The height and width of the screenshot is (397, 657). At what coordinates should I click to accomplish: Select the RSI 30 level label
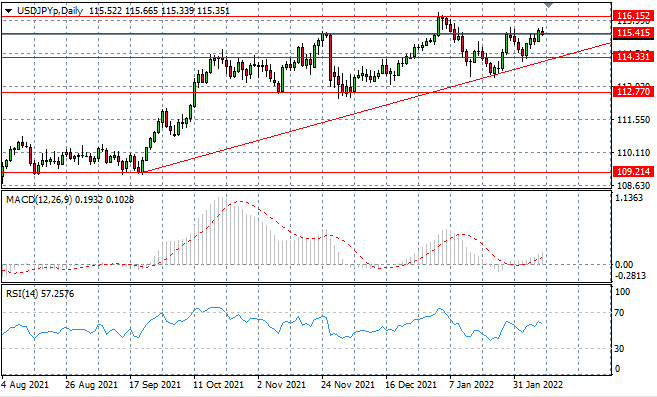pos(619,348)
